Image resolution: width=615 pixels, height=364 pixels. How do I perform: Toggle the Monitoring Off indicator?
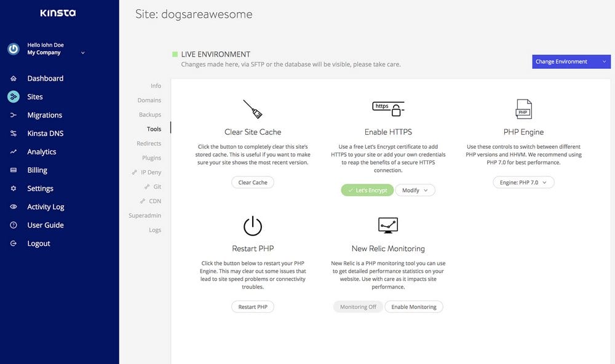tap(358, 307)
